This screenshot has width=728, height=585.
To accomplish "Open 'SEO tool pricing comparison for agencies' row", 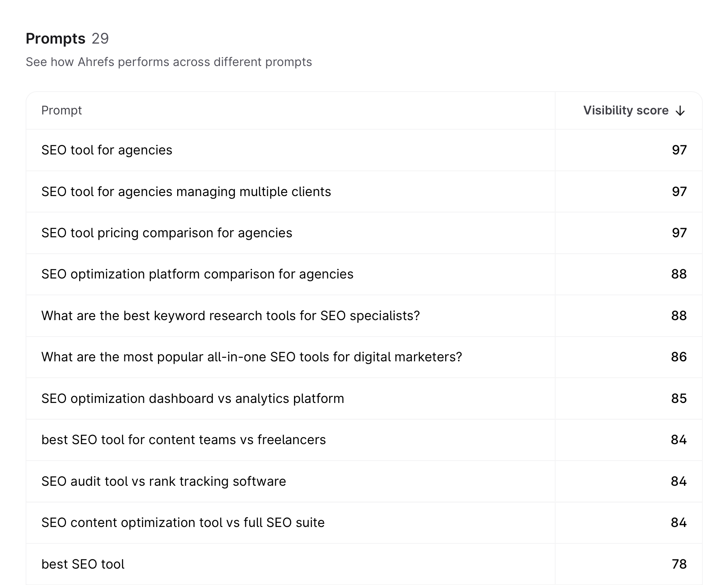I will pyautogui.click(x=167, y=233).
